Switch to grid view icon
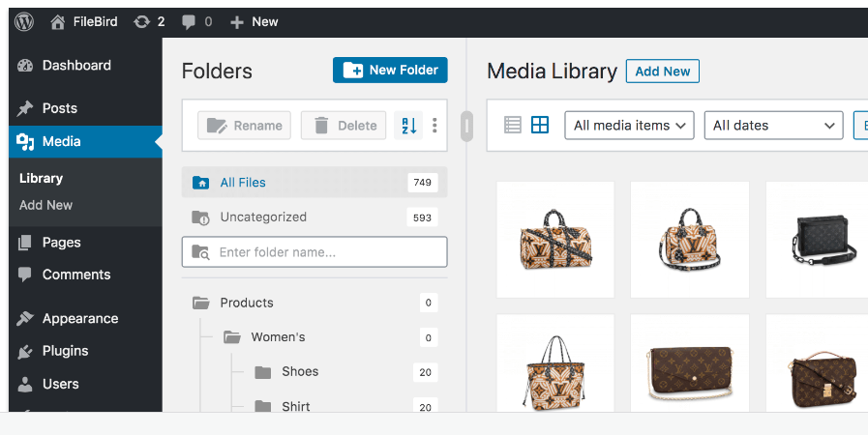This screenshot has width=868, height=435. [x=540, y=125]
